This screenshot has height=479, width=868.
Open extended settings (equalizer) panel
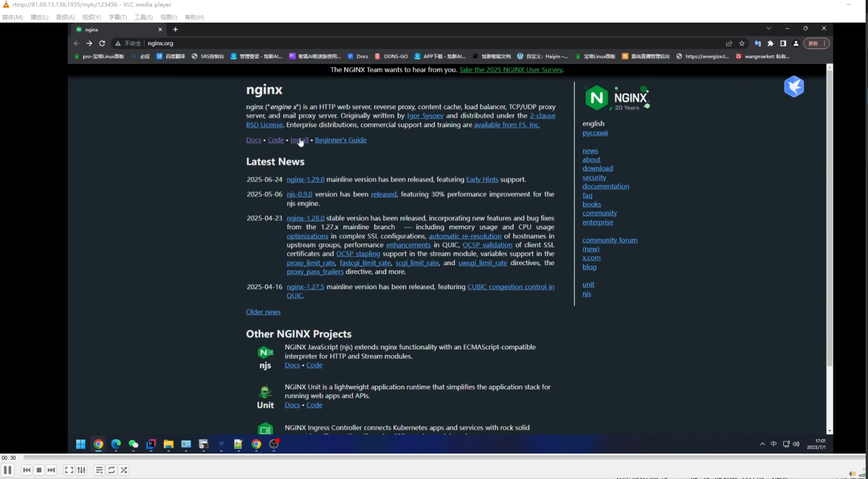click(81, 470)
